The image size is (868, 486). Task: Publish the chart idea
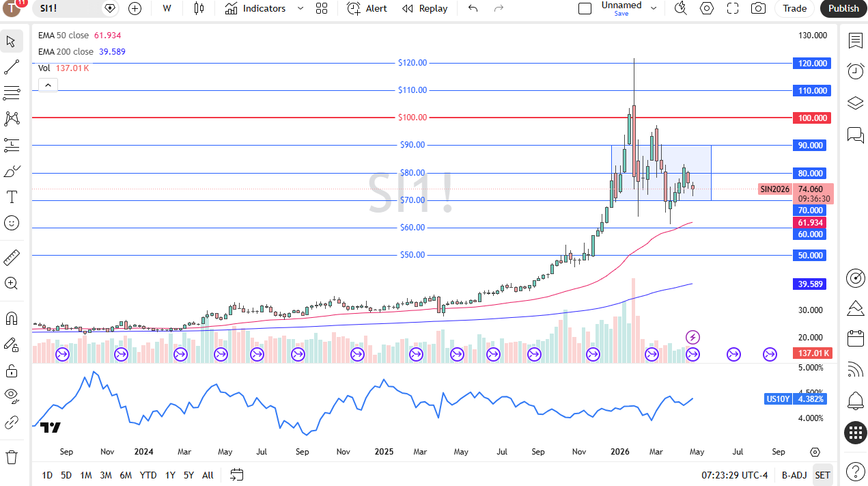[843, 8]
